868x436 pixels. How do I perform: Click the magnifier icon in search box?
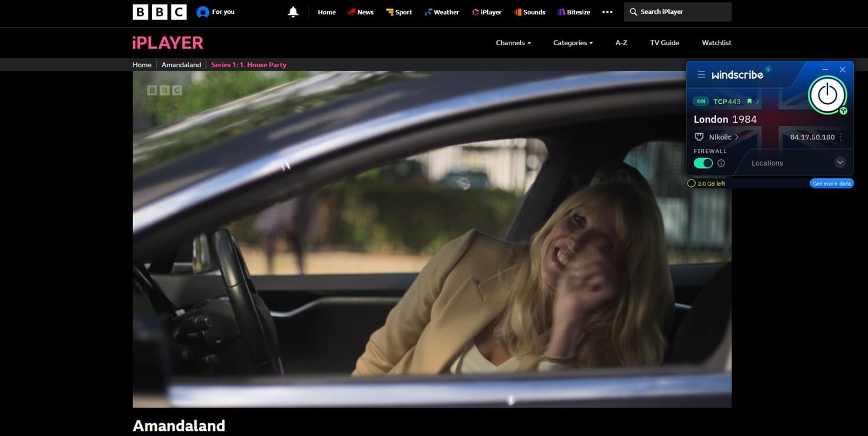633,12
